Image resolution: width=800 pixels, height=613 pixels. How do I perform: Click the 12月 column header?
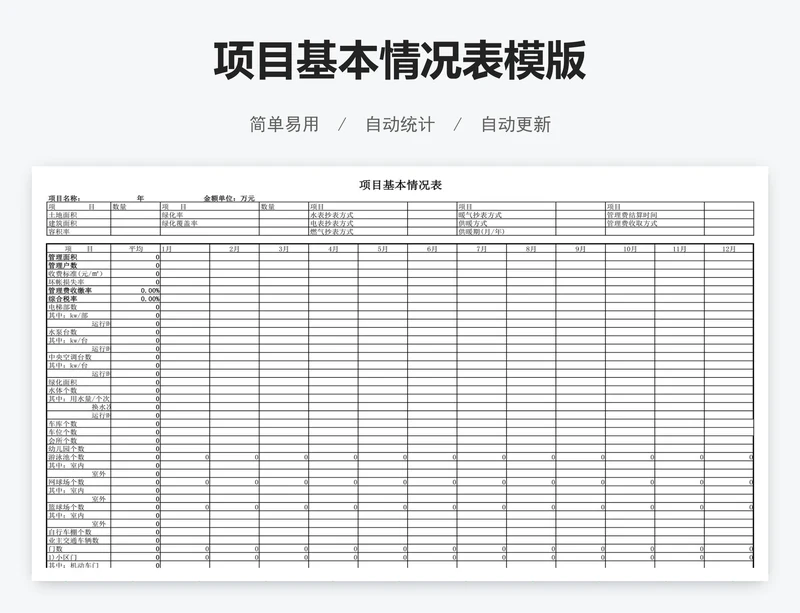729,249
